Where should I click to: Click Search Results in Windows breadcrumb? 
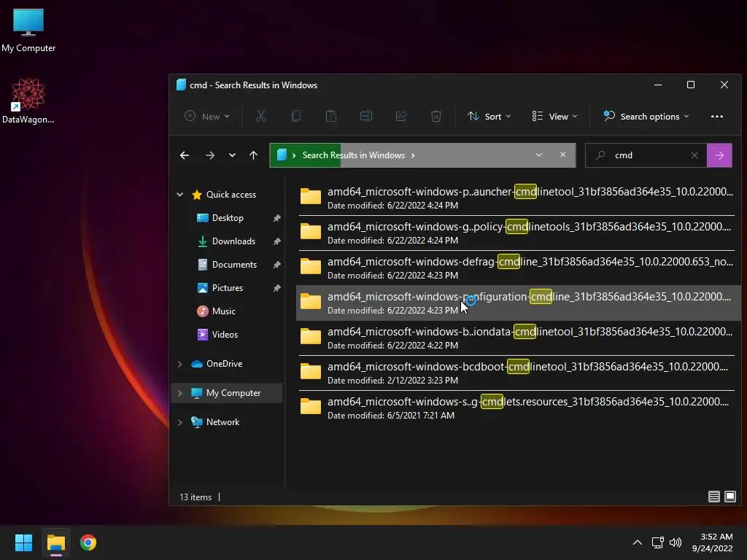click(354, 155)
